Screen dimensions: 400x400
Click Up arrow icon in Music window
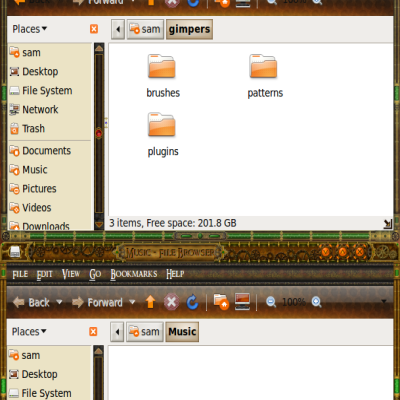point(150,302)
